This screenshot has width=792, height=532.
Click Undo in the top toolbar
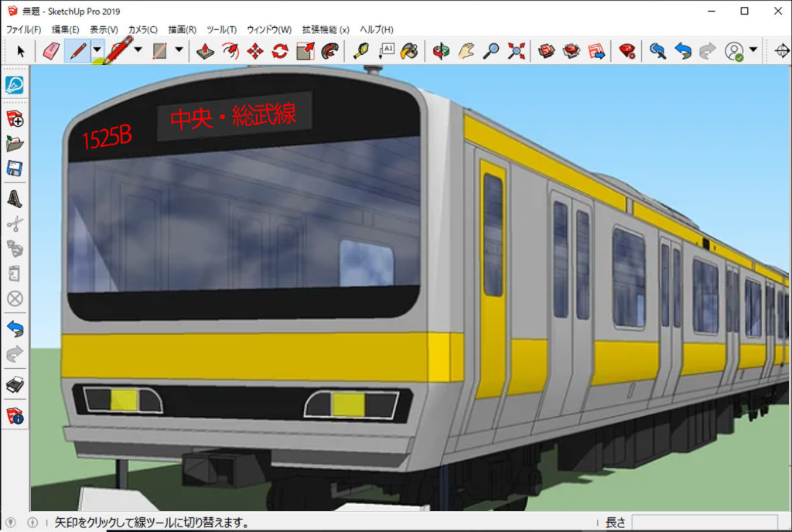coord(682,51)
